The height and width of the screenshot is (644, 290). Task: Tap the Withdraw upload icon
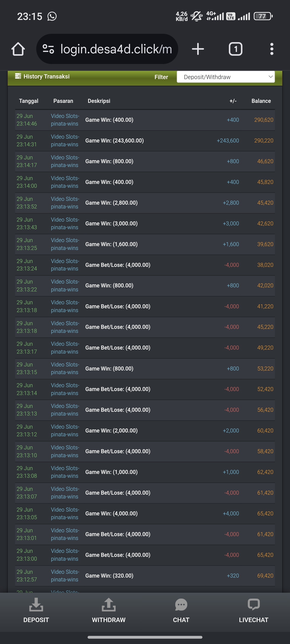(109, 605)
